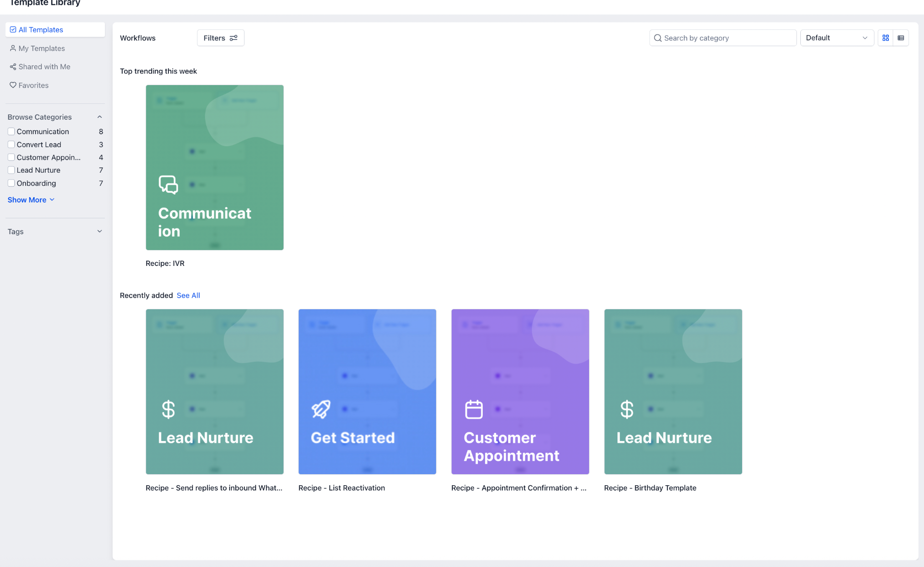924x567 pixels.
Task: Click the rocket icon on Get Started card
Action: click(x=321, y=409)
